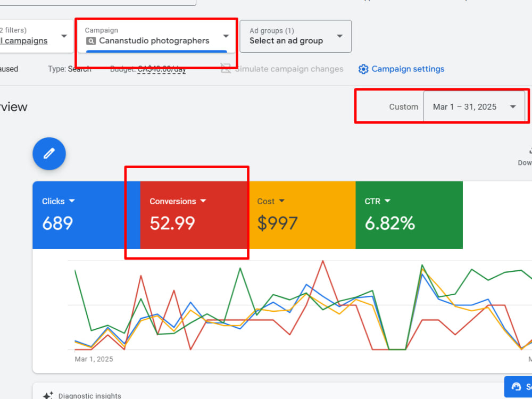The width and height of the screenshot is (532, 399).
Task: Click the Diagnostic insights heading
Action: [x=89, y=396]
